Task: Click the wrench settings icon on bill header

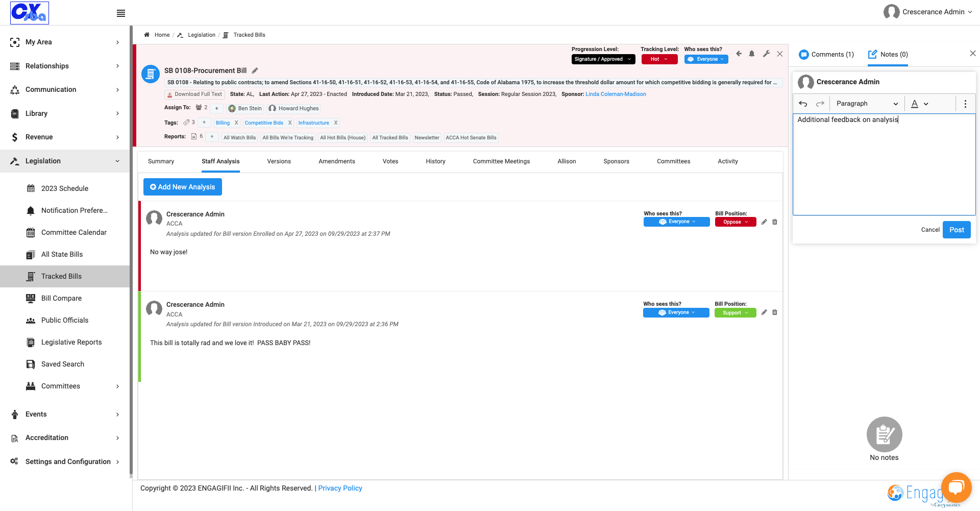Action: pyautogui.click(x=766, y=54)
